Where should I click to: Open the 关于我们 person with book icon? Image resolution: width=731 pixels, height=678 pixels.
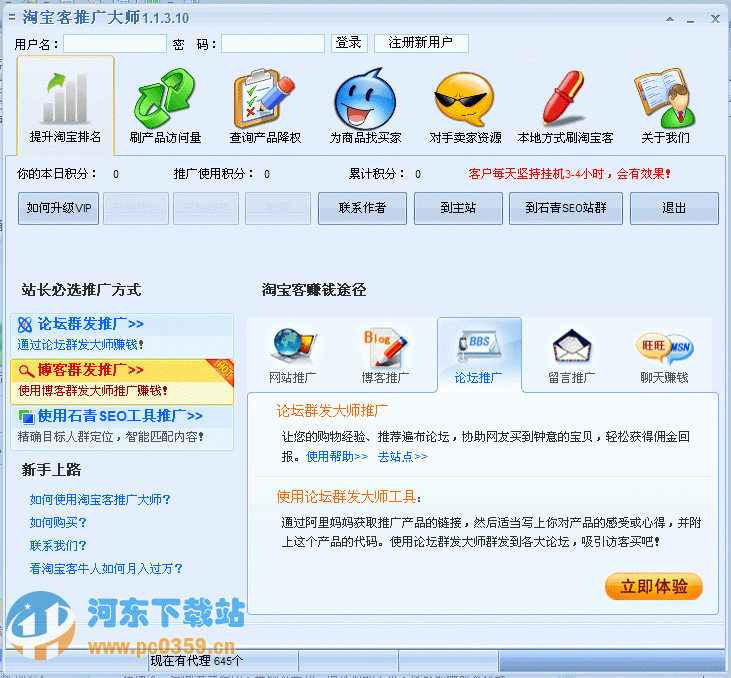pos(665,98)
